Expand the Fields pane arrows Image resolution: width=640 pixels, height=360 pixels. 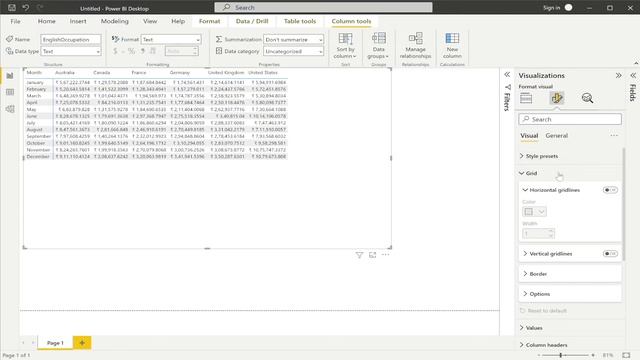coord(633,76)
